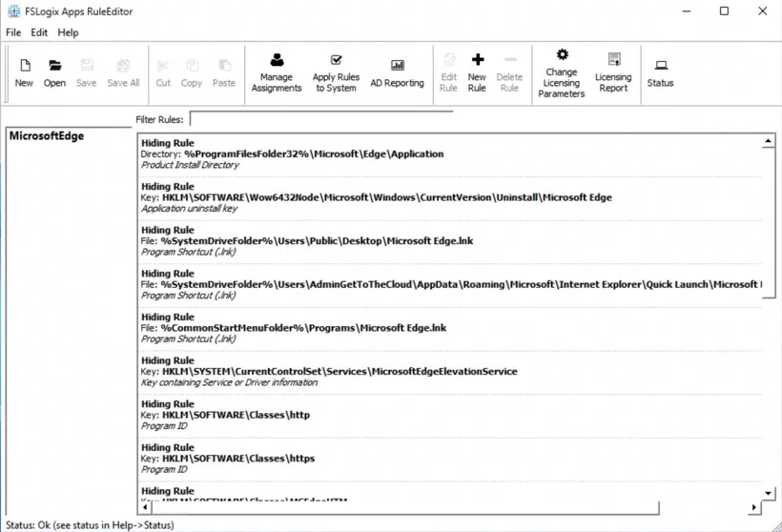Click the status bar message text
Viewport: 782px width, 532px height.
(90, 525)
